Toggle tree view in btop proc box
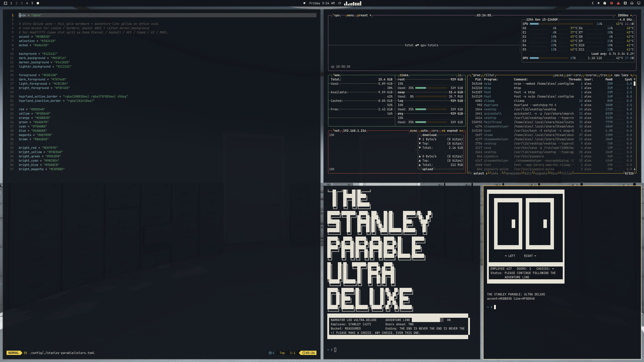The height and width of the screenshot is (362, 644). [604, 75]
